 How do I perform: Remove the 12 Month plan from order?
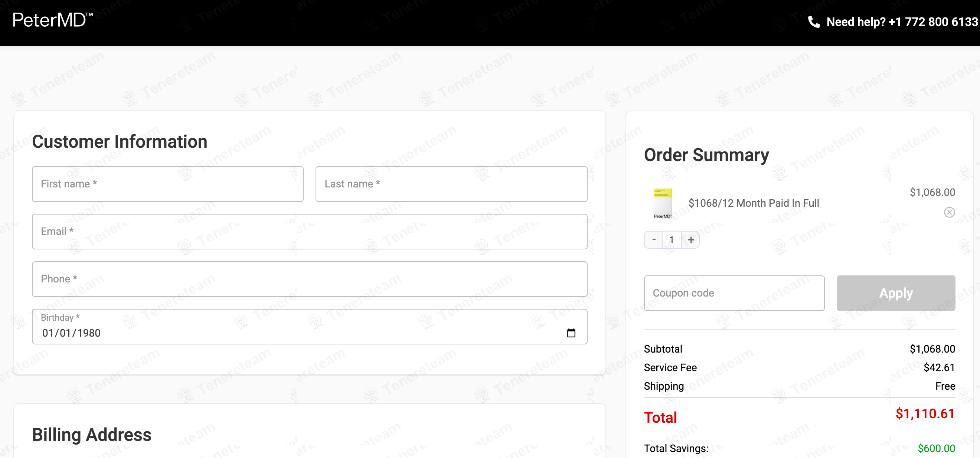949,212
